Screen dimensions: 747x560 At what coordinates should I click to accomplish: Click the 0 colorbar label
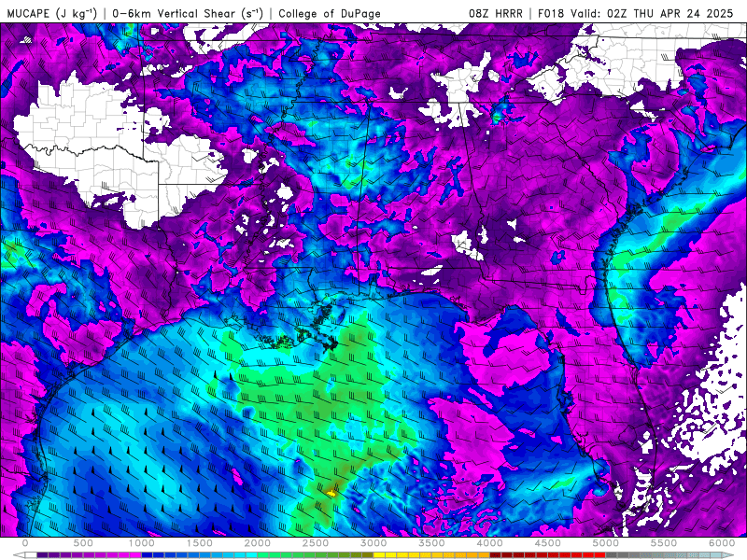[x=25, y=543]
